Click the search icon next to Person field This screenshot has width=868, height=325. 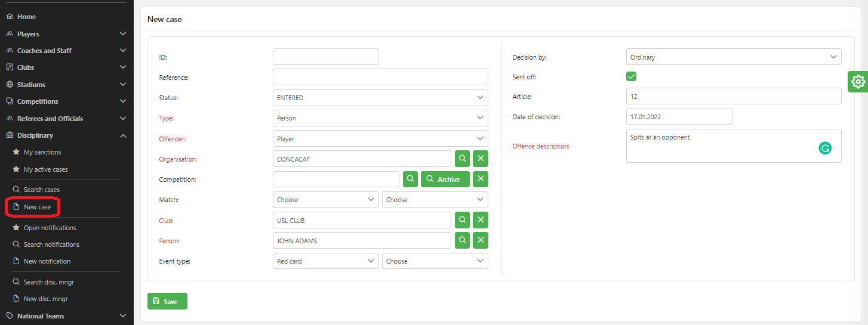tap(462, 240)
